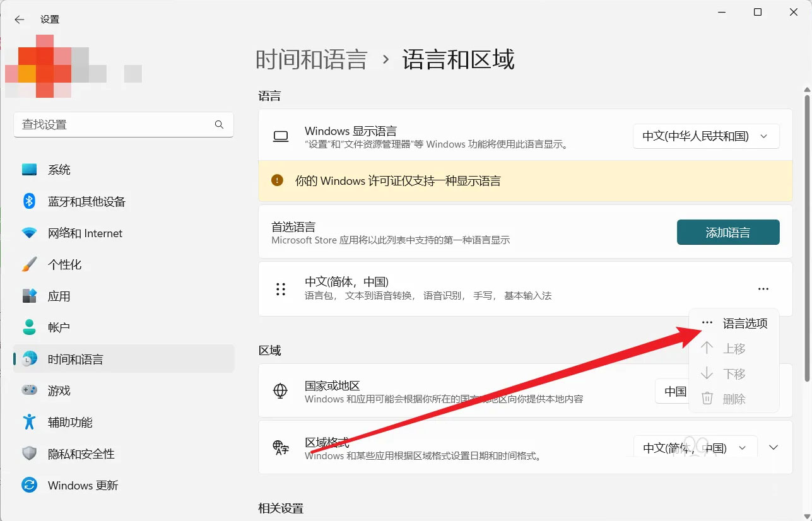Image resolution: width=812 pixels, height=521 pixels.
Task: Click the 区域 section heading
Action: tap(270, 350)
